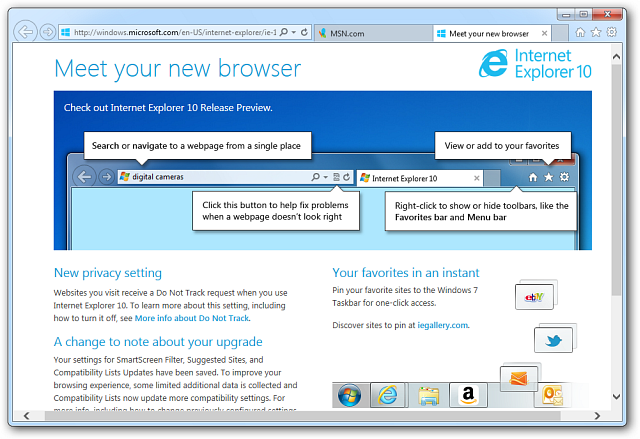
Task: Close the Meet your new browser tab
Action: pyautogui.click(x=544, y=33)
